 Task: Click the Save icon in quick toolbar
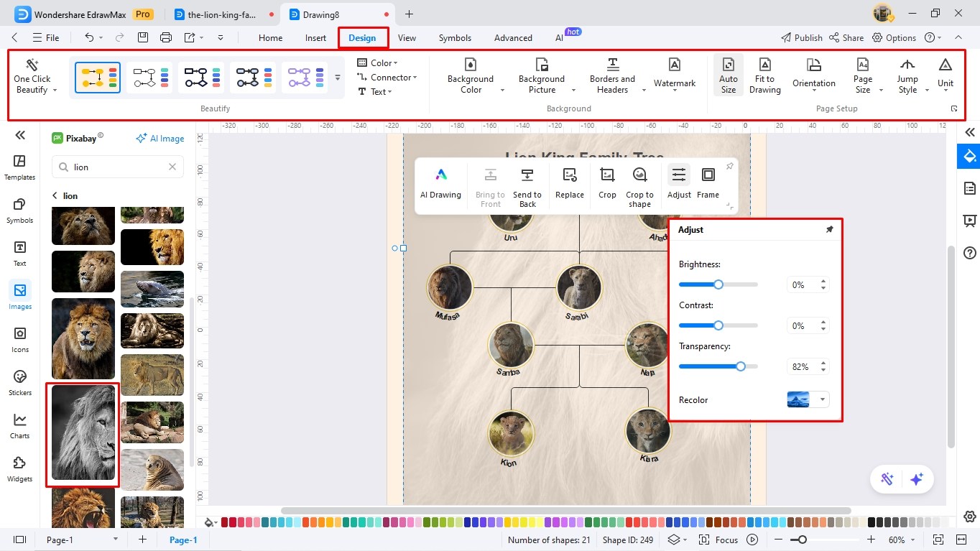(143, 37)
